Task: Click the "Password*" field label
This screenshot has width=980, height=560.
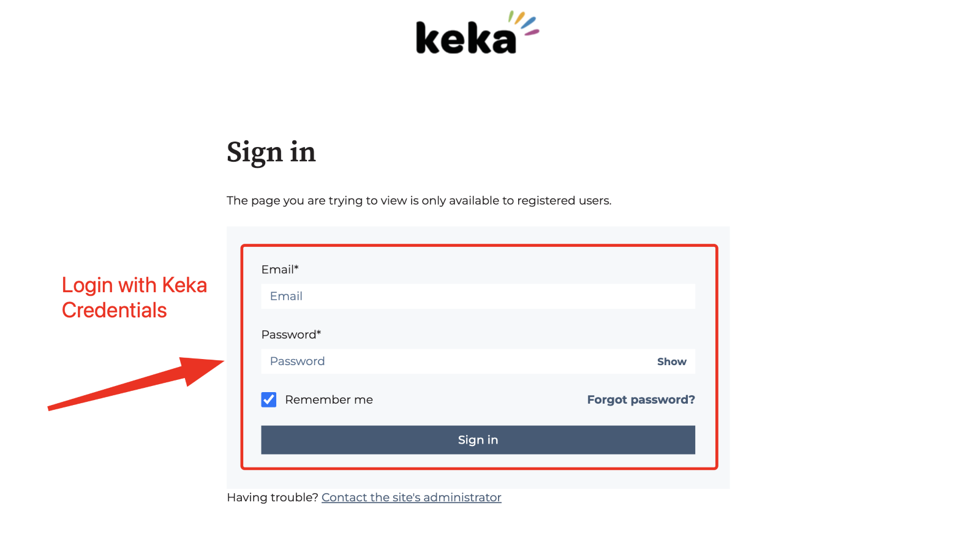Action: [x=288, y=335]
